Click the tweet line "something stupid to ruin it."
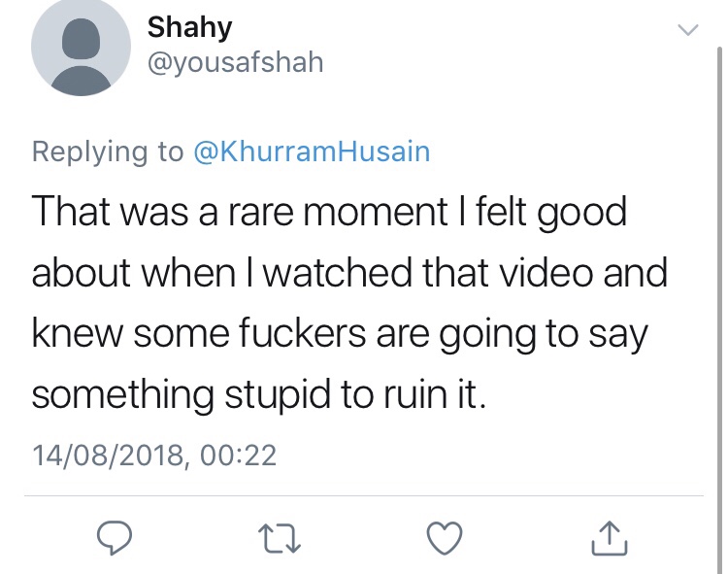728x574 pixels. tap(259, 395)
